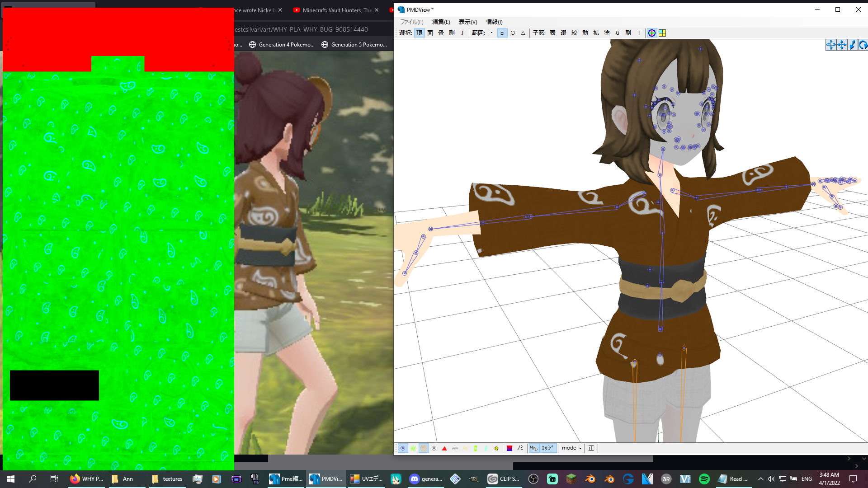
Task: Click the red-blue gradient square swatch
Action: 509,448
